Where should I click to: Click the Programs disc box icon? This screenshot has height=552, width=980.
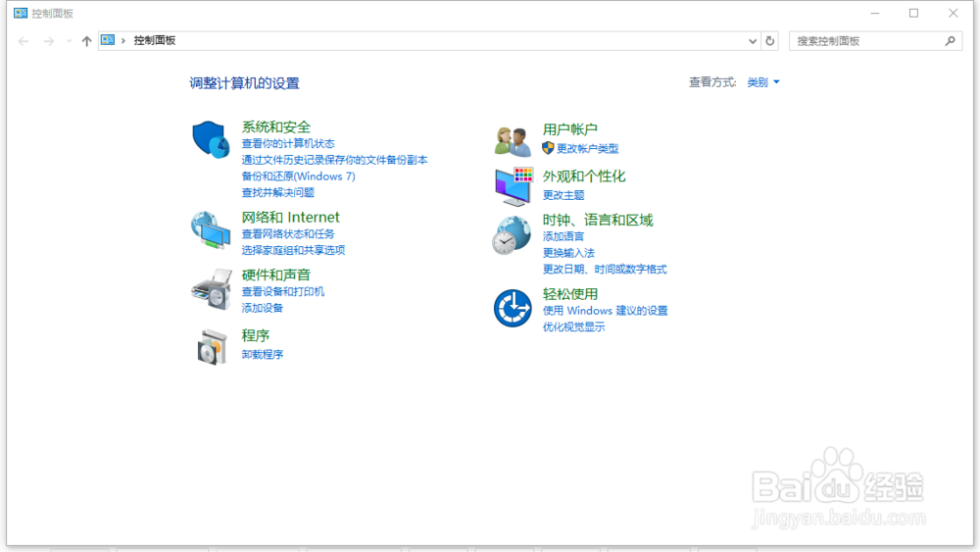[212, 347]
